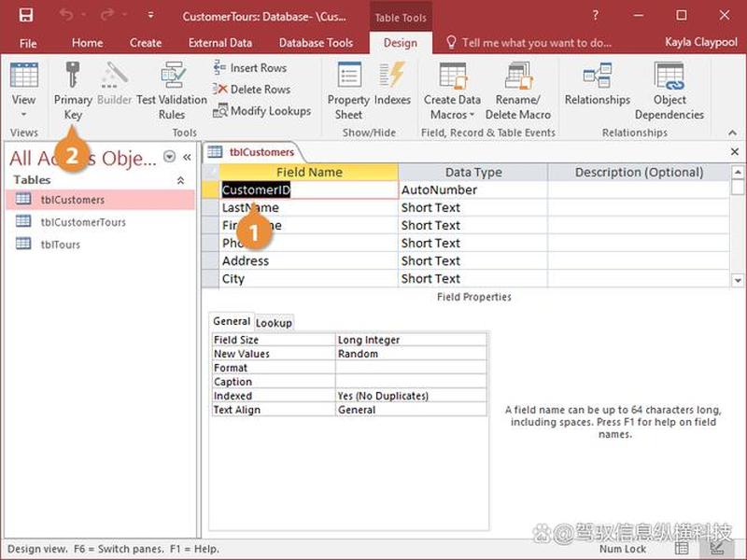
Task: Click the Undo arrow icon
Action: pos(65,15)
